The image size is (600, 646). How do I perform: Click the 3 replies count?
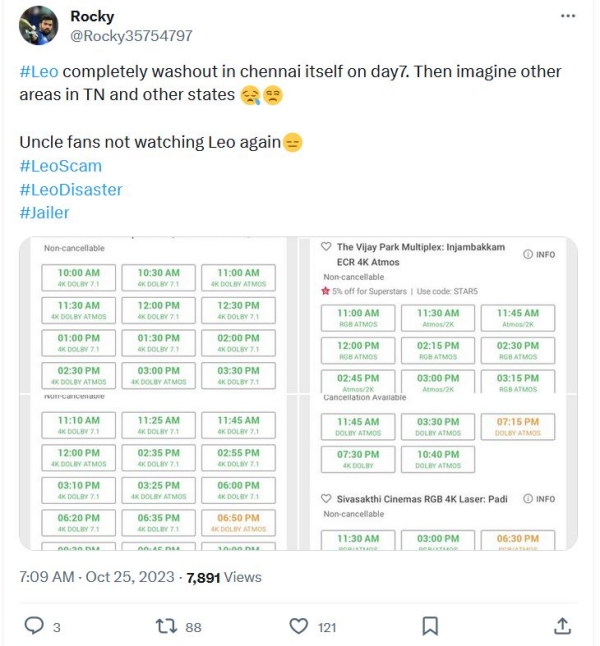57,627
